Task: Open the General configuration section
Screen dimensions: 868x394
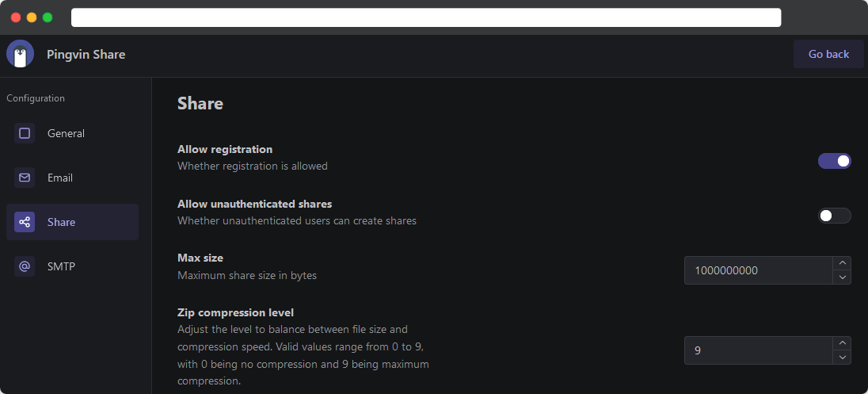Action: click(73, 133)
